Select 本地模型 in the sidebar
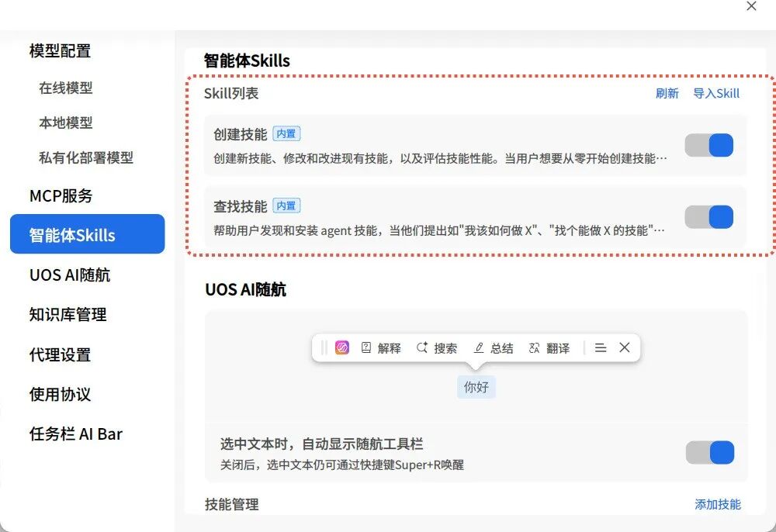This screenshot has height=532, width=776. 66,123
